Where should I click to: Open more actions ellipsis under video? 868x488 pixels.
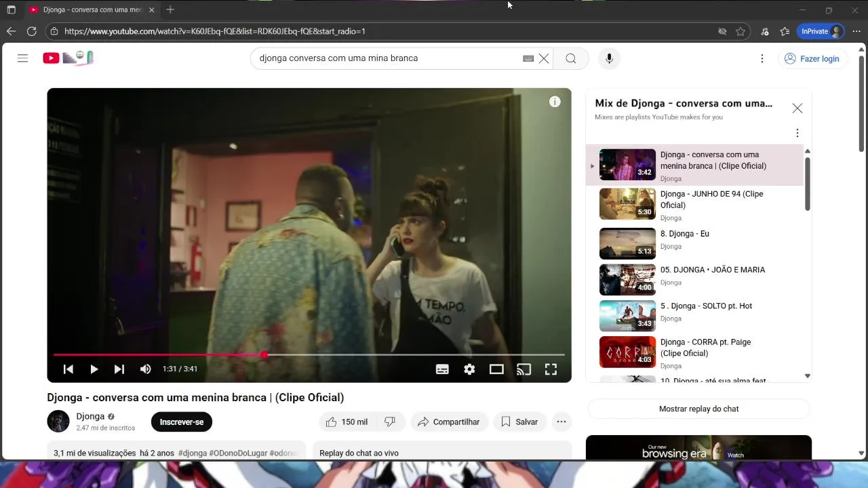(x=561, y=422)
